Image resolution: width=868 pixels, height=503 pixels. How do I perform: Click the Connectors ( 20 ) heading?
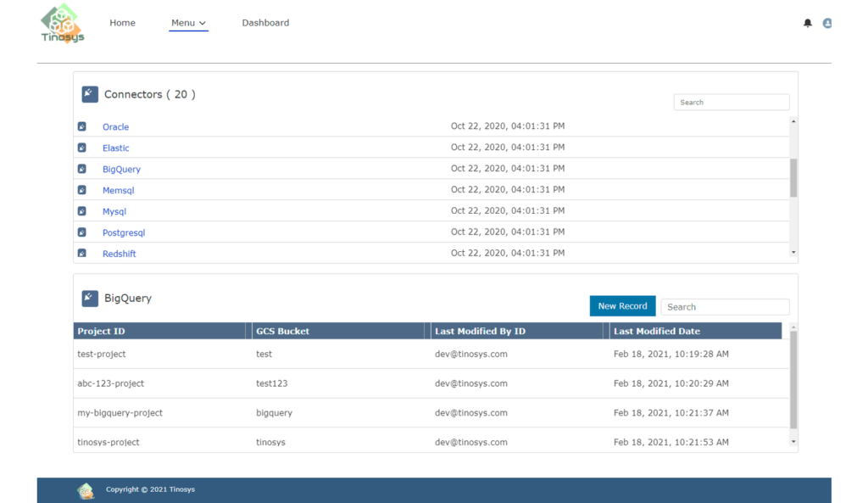[149, 94]
